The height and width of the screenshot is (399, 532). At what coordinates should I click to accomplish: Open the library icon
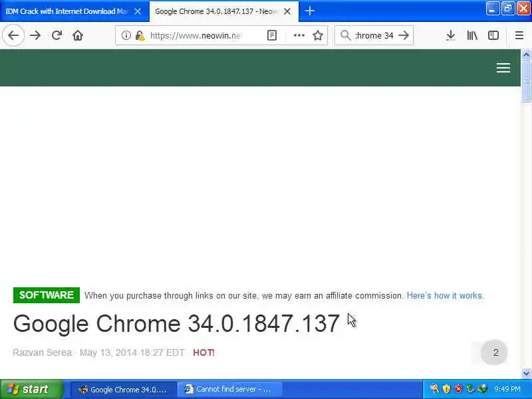[472, 35]
